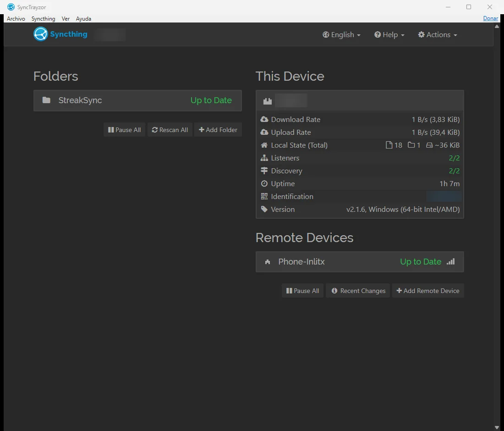This screenshot has width=504, height=431.
Task: Click the Add Folder button
Action: click(218, 130)
